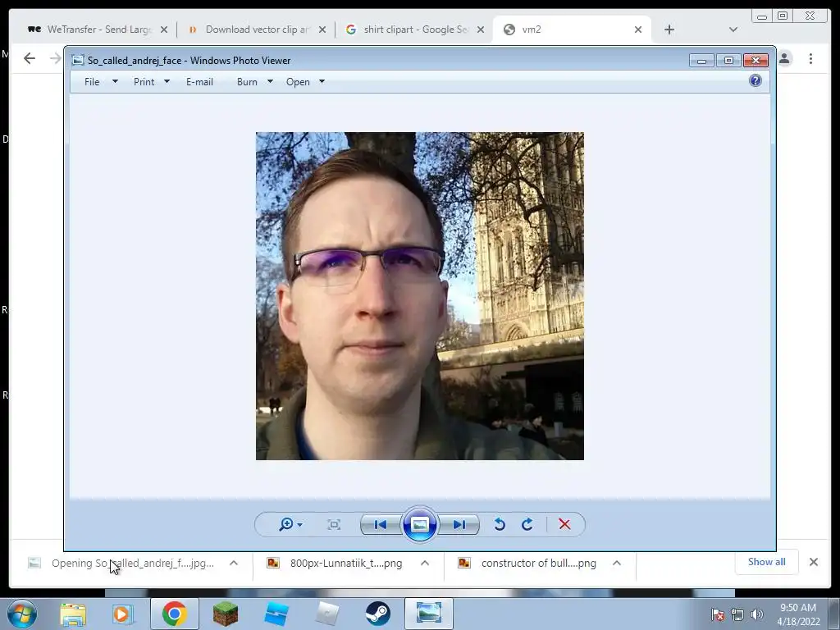Image resolution: width=840 pixels, height=630 pixels.
Task: Expand options for constructor of bull download
Action: [x=617, y=563]
